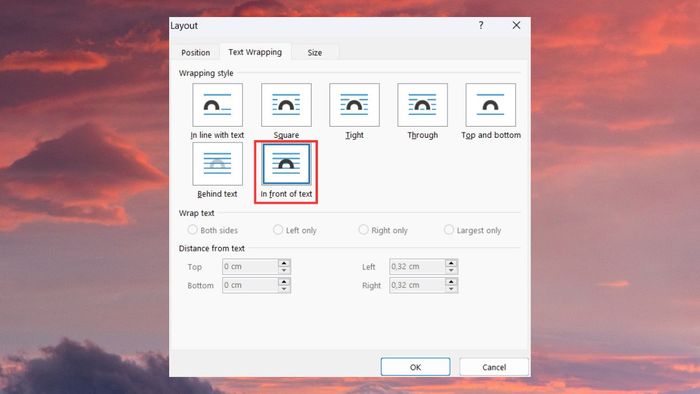Increase the Bottom distance with up arrow

pyautogui.click(x=284, y=281)
